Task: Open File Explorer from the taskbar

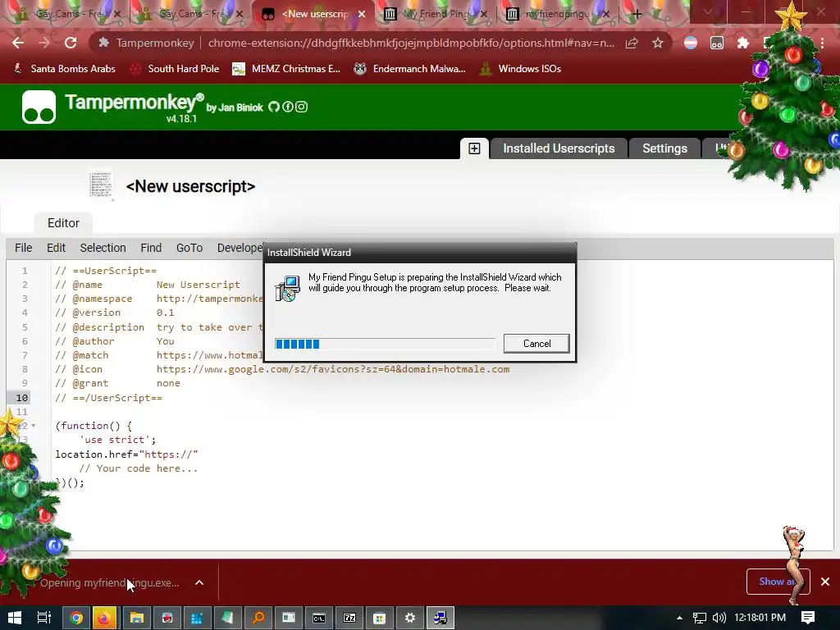Action: coord(137,618)
